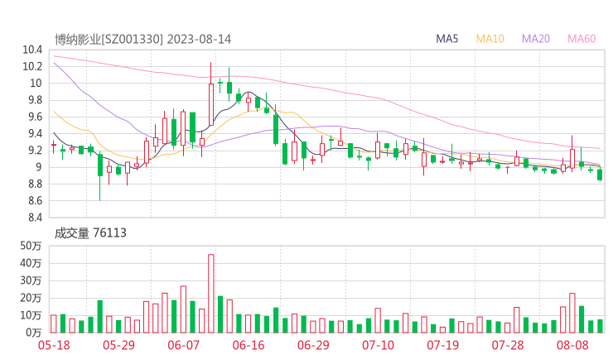The width and height of the screenshot is (613, 364).
Task: Click the 05-29 date axis label
Action: tap(118, 345)
